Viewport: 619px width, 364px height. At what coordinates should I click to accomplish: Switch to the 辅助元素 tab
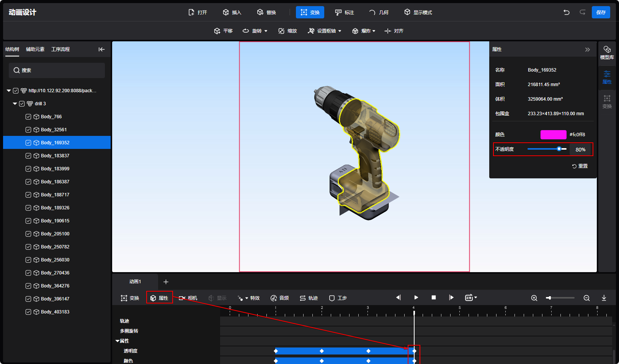coord(35,49)
